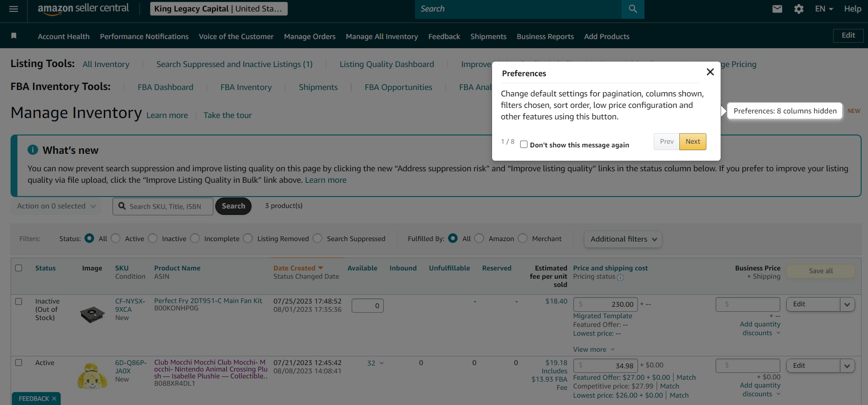Open Shipments in the top navigation bar

tap(488, 36)
